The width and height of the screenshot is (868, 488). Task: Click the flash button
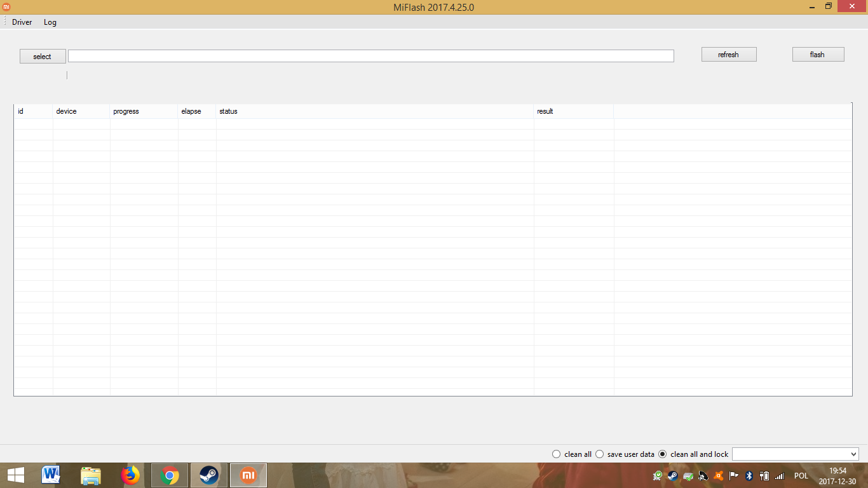(818, 55)
